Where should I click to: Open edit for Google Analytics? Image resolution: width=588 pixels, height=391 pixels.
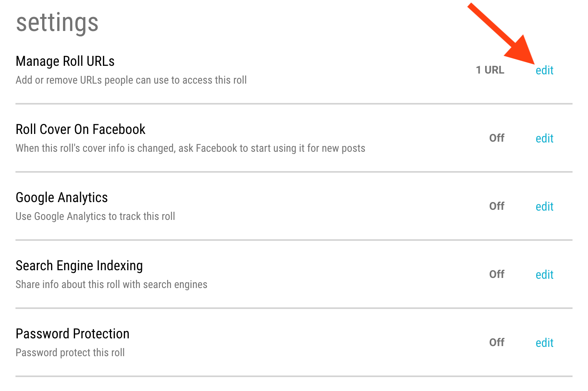click(544, 206)
